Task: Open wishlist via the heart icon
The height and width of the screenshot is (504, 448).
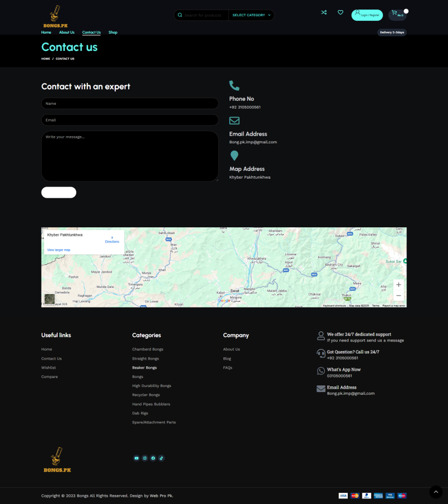Action: pos(340,12)
